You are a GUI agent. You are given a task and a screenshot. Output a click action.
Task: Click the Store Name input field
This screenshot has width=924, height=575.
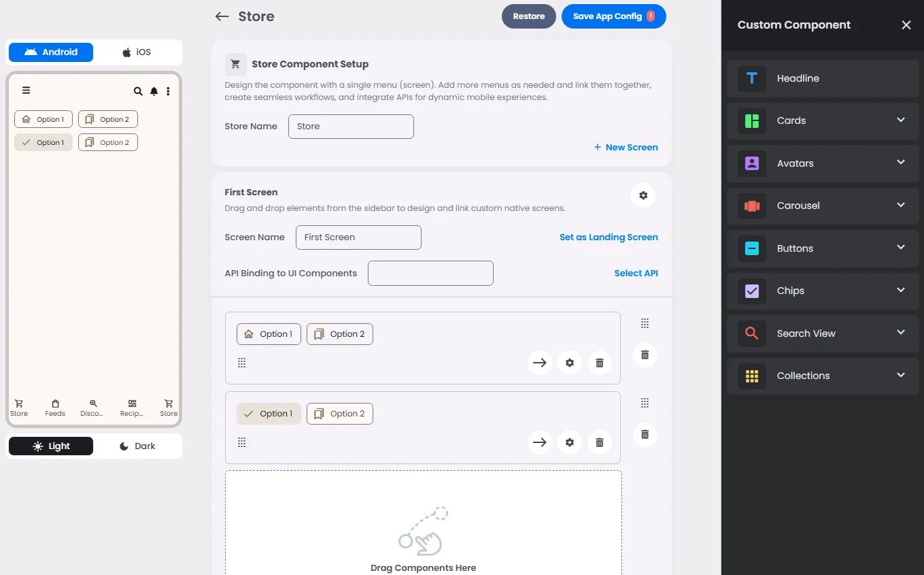[351, 127]
